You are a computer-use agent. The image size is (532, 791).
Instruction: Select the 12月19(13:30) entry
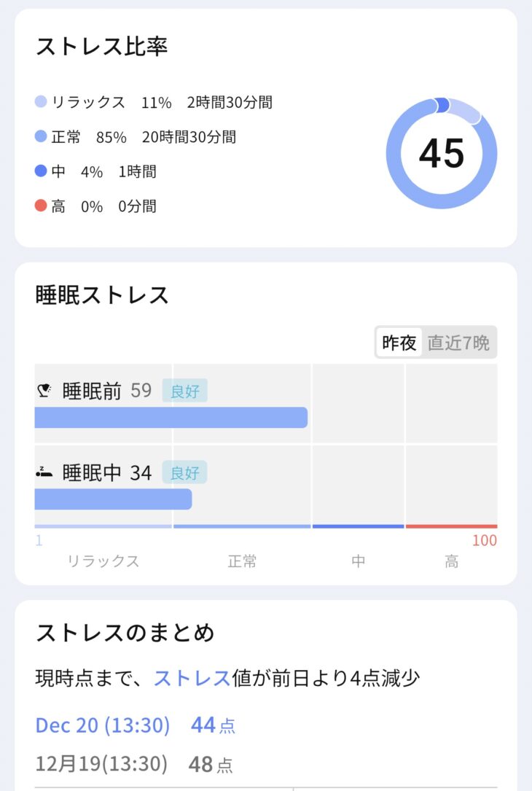pyautogui.click(x=101, y=764)
